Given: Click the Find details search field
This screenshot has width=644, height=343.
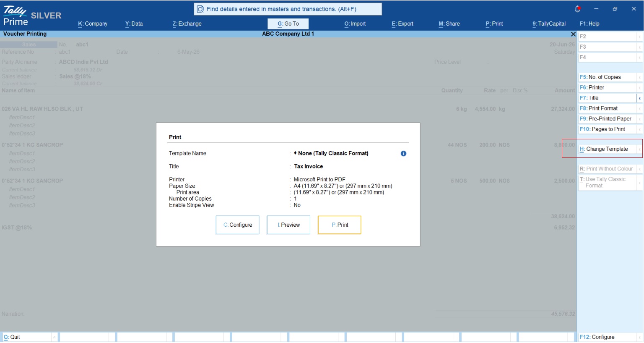Looking at the screenshot, I should (x=288, y=9).
